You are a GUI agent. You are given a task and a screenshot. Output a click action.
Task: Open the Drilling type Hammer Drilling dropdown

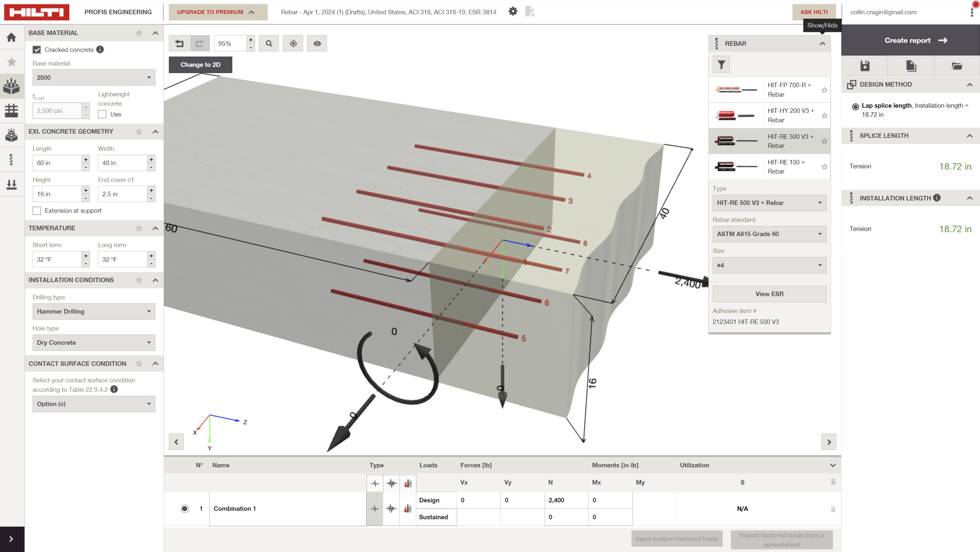point(94,311)
